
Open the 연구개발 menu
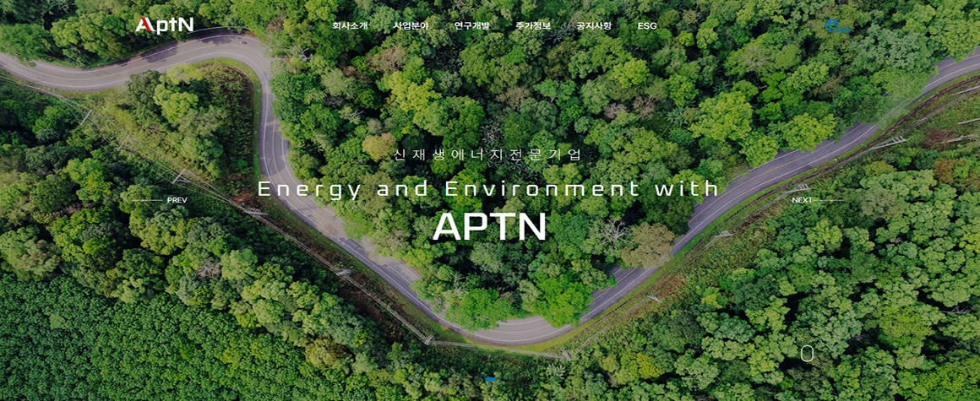point(472,26)
